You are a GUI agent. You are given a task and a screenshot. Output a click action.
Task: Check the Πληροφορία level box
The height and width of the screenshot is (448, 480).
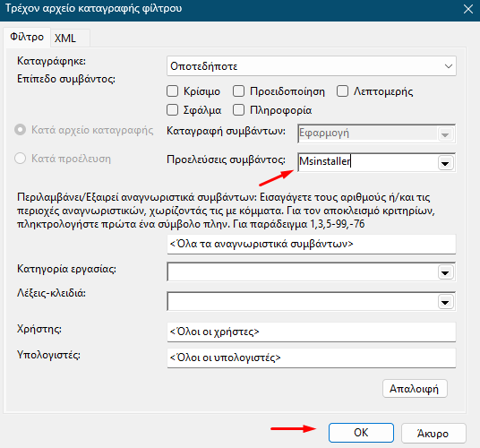[x=238, y=110]
